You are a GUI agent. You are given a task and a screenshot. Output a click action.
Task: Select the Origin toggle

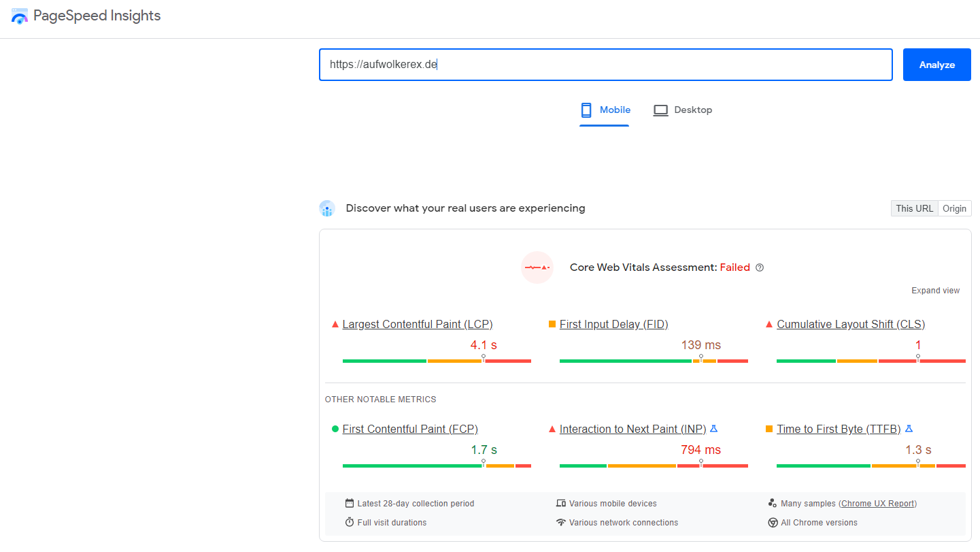pyautogui.click(x=954, y=208)
